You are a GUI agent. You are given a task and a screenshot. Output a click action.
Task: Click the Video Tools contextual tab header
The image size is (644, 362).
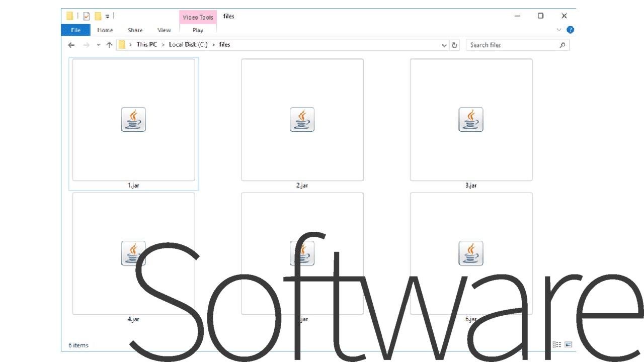tap(198, 17)
